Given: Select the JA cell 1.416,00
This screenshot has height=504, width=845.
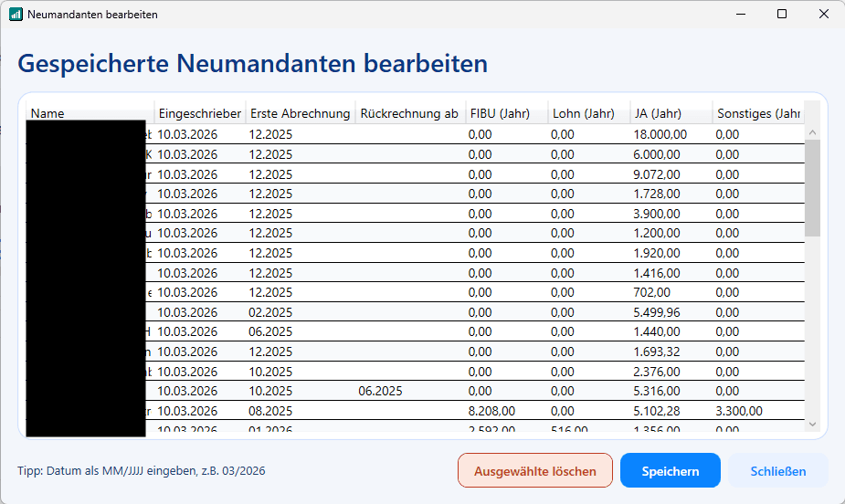Looking at the screenshot, I should (671, 273).
